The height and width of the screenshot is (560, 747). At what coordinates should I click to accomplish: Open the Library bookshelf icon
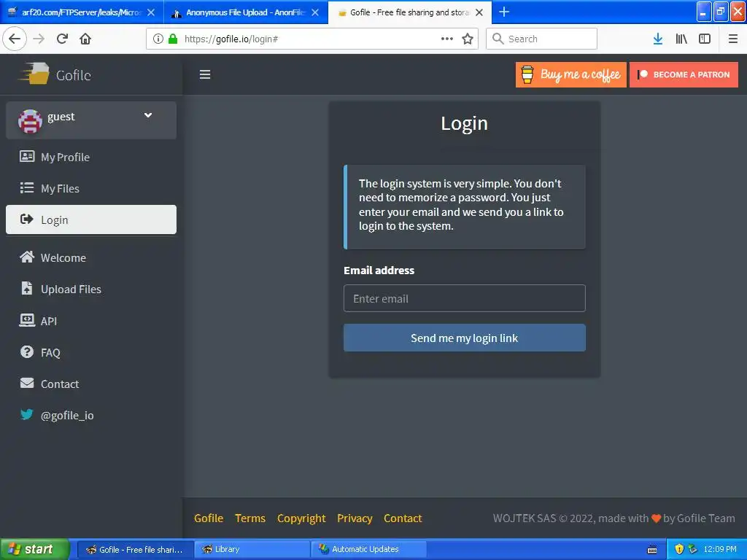point(681,39)
